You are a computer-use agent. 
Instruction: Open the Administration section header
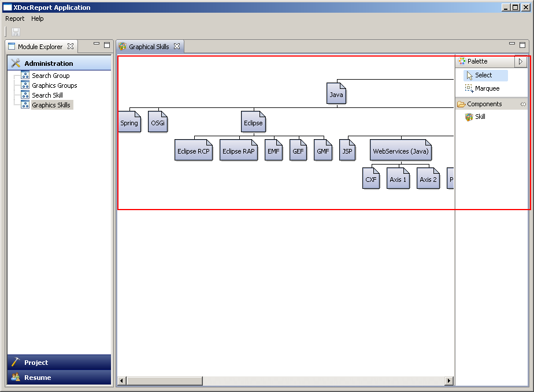pos(60,64)
